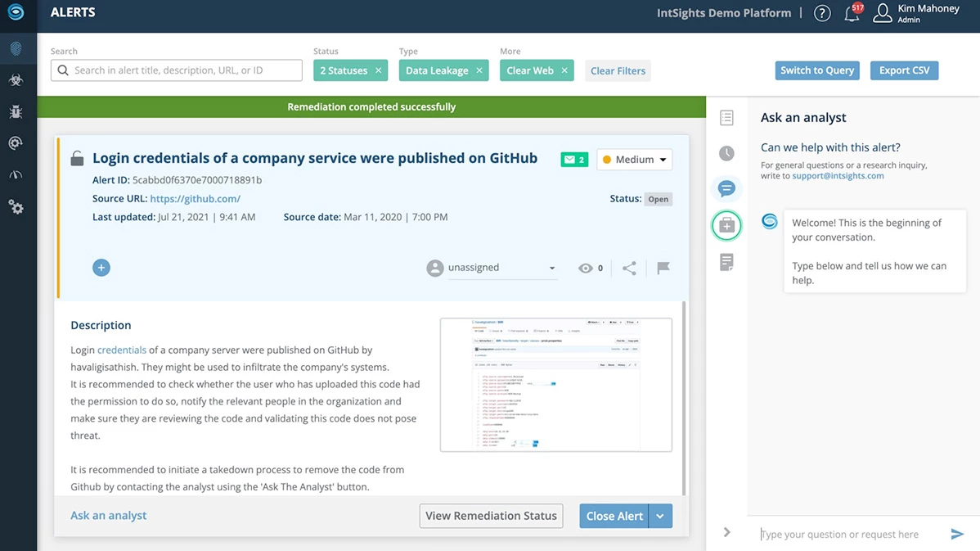The width and height of the screenshot is (980, 551).
Task: Open the biohazard threat icon in sidebar
Action: pyautogui.click(x=16, y=80)
